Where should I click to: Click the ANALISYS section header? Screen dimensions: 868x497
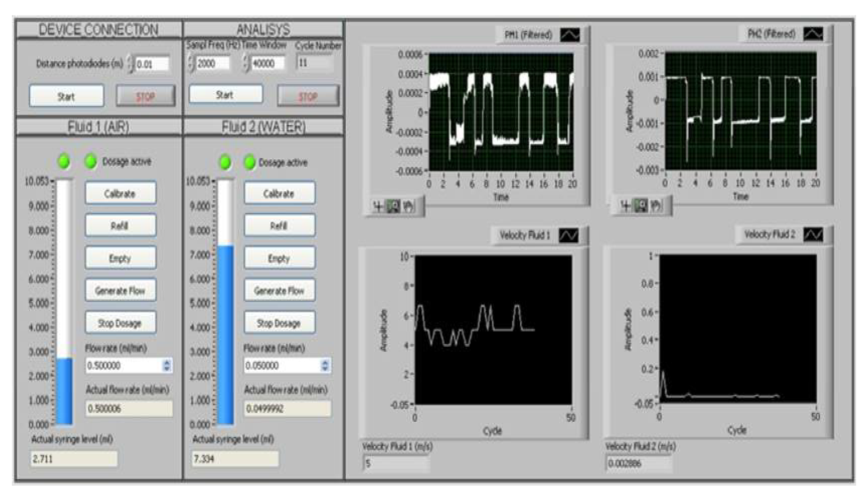coord(263,30)
